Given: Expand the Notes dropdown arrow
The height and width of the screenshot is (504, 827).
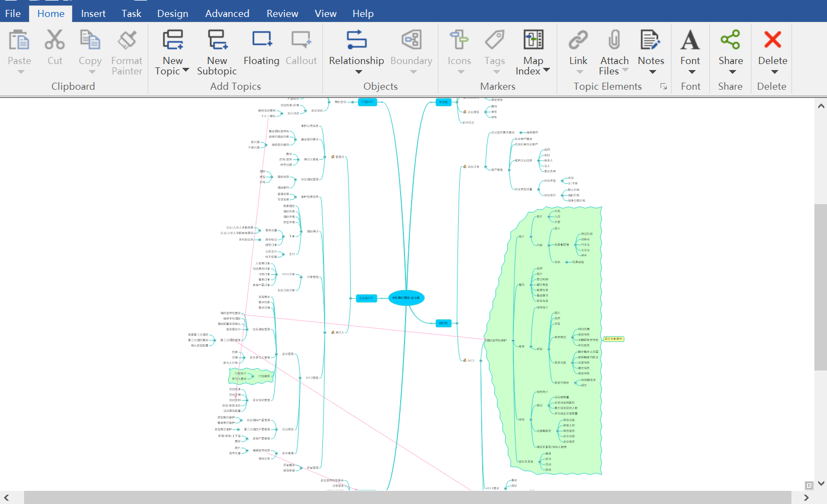Looking at the screenshot, I should [x=652, y=72].
